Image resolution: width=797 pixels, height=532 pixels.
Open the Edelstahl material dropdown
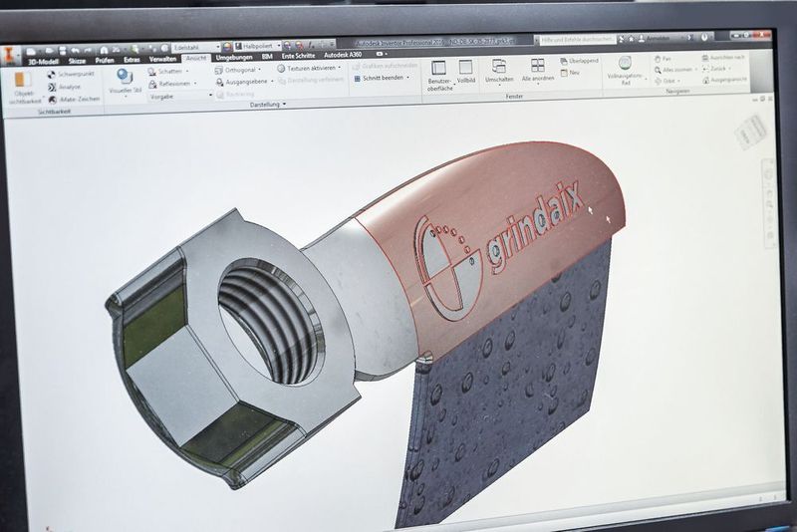tap(195, 47)
